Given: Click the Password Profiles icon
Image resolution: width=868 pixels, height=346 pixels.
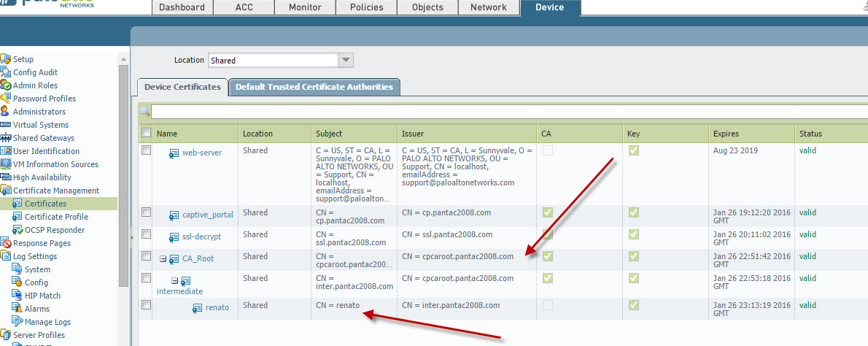Looking at the screenshot, I should [x=6, y=99].
